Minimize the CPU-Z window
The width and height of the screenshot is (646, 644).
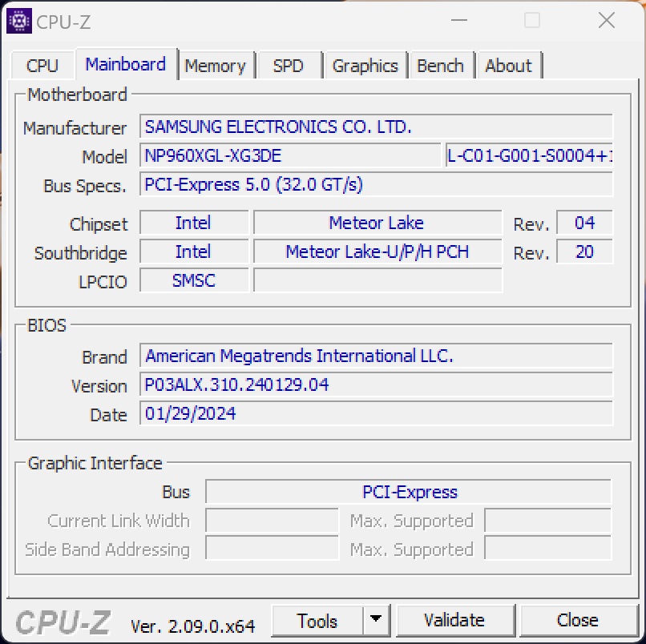tap(459, 20)
